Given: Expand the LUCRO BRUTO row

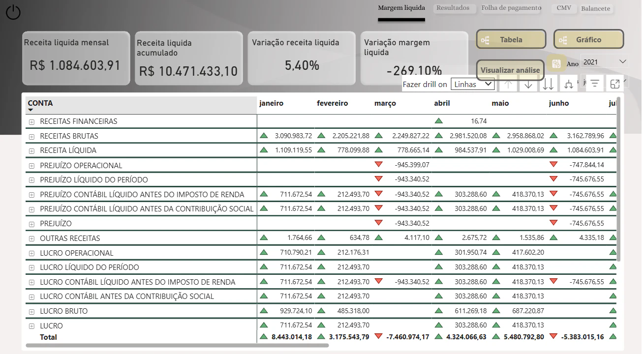Looking at the screenshot, I should (31, 311).
